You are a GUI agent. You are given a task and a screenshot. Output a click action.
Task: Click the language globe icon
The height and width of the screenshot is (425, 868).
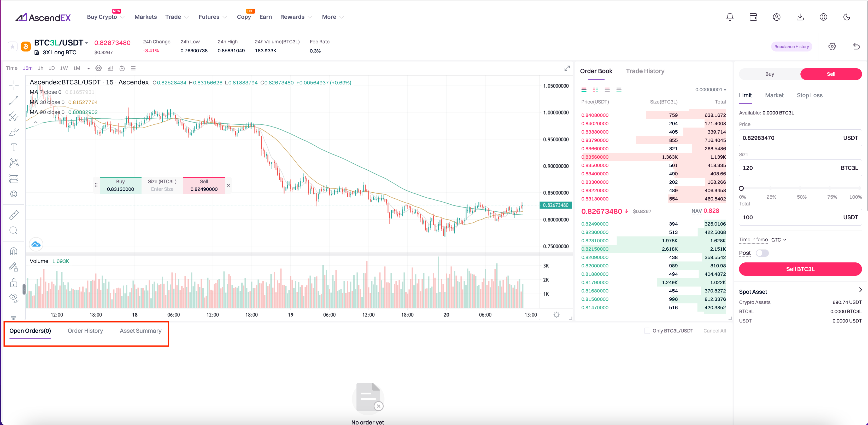[823, 17]
